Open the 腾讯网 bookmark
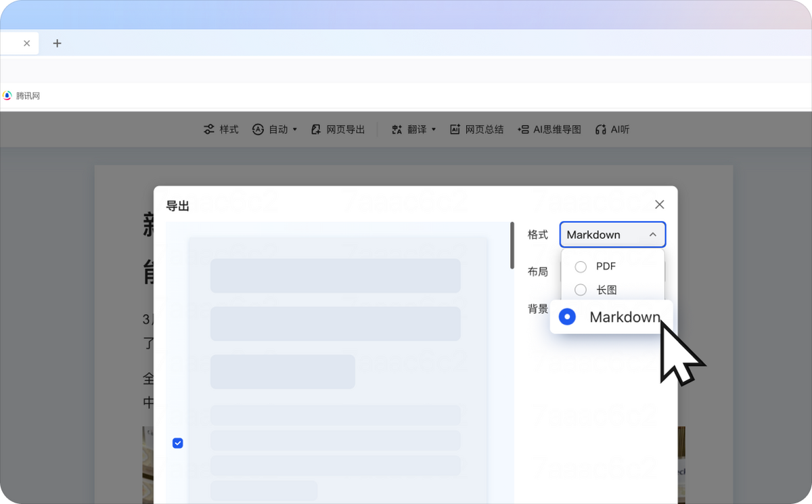This screenshot has height=504, width=812. pyautogui.click(x=22, y=96)
